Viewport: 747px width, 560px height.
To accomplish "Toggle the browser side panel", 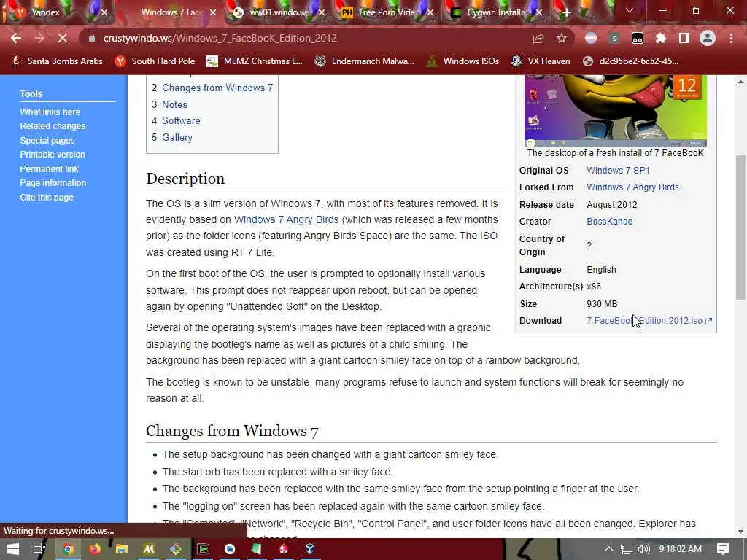I will 684,38.
